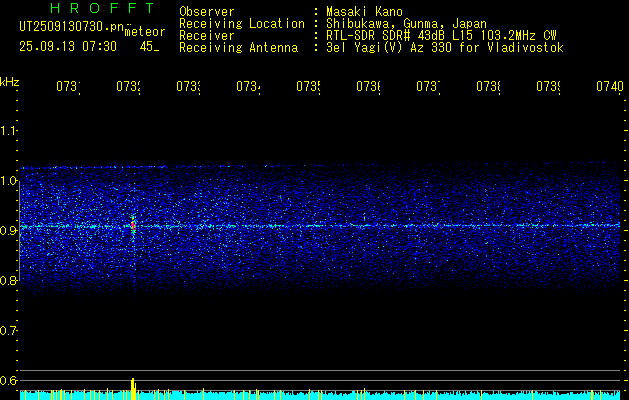This screenshot has width=629, height=400.
Task: Click the word meteor in the header
Action: [145, 32]
